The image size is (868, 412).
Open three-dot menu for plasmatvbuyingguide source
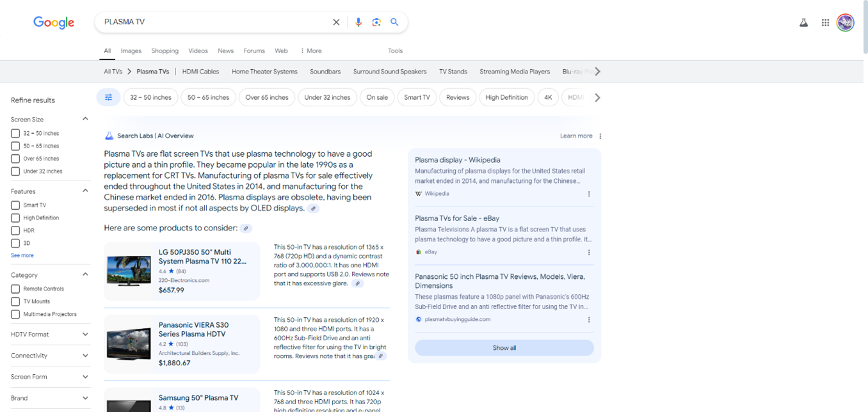589,320
